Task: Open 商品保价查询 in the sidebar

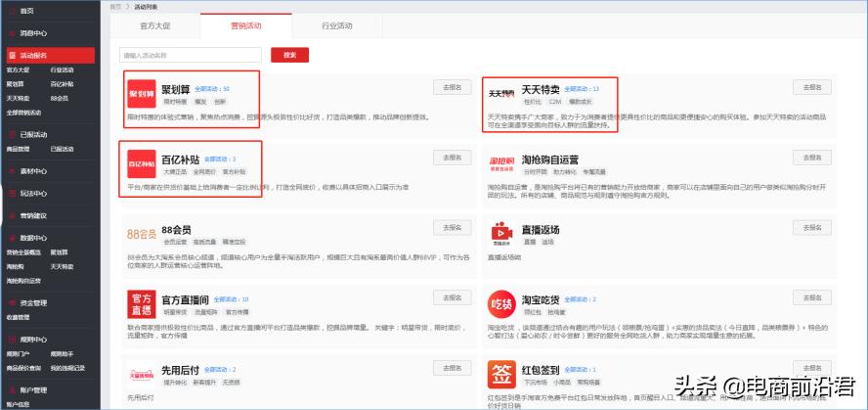Action: coord(23,368)
